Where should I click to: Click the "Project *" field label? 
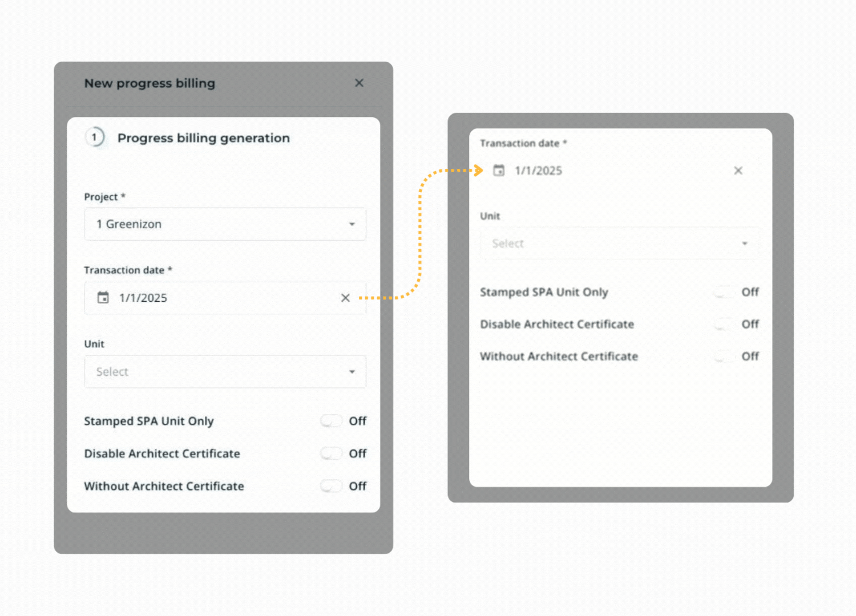(104, 197)
